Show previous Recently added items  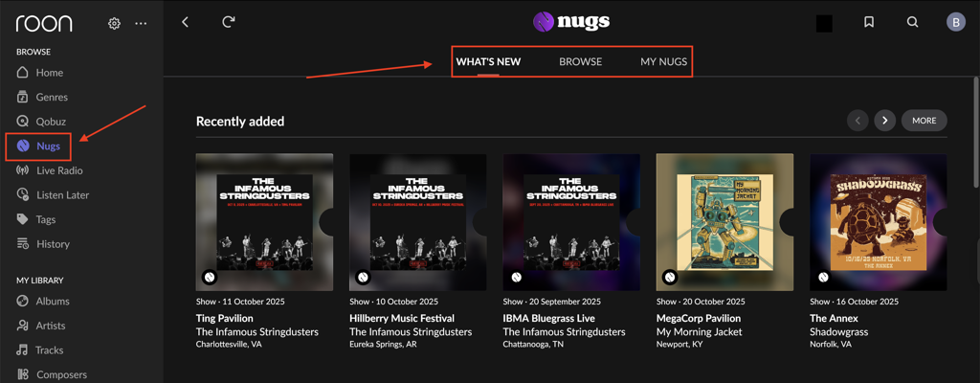[857, 121]
